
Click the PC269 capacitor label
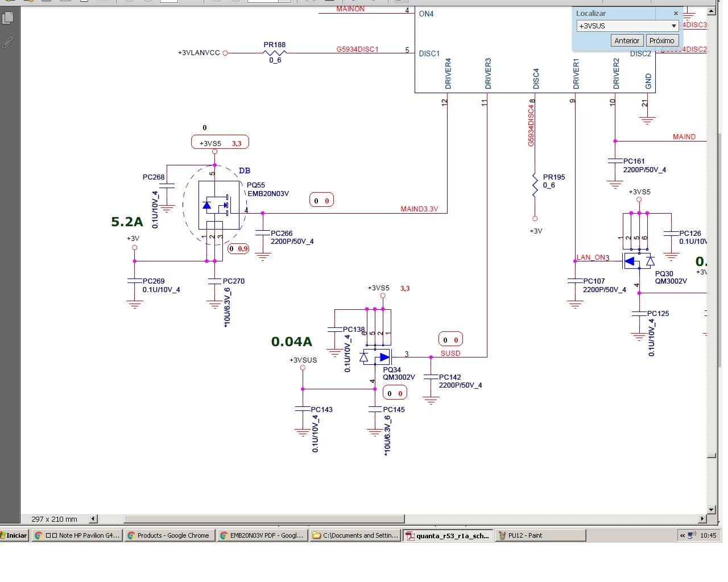click(154, 281)
